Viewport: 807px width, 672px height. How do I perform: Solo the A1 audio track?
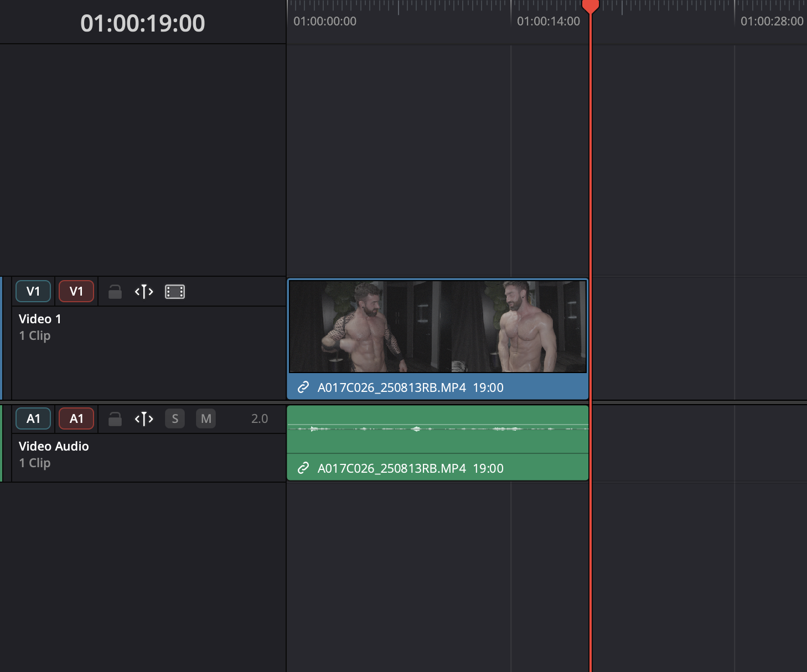[x=175, y=419]
